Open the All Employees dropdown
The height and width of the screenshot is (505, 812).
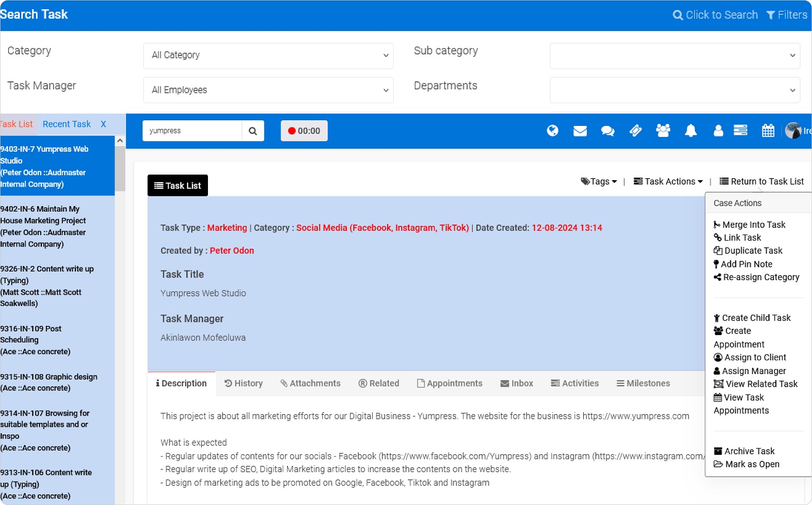(268, 90)
